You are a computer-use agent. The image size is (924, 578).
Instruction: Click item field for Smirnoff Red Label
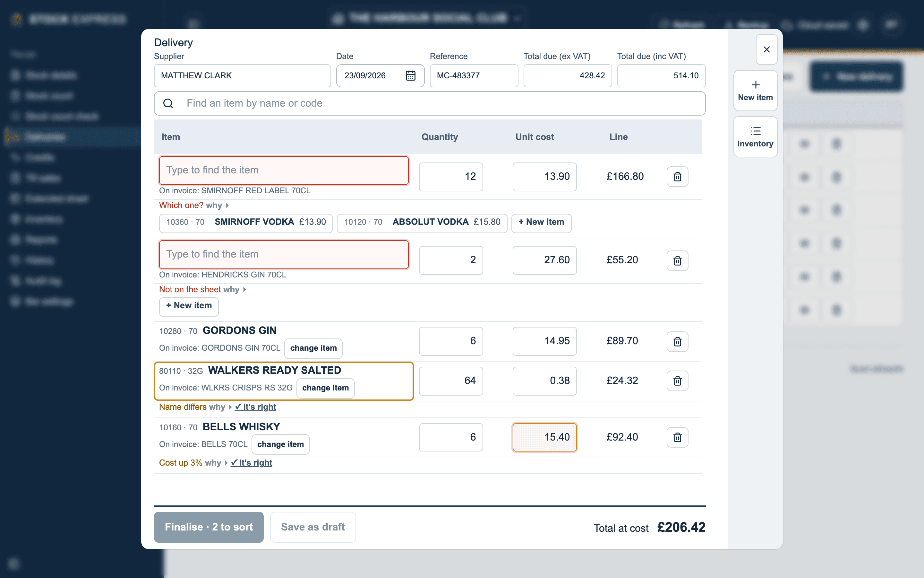pos(284,170)
